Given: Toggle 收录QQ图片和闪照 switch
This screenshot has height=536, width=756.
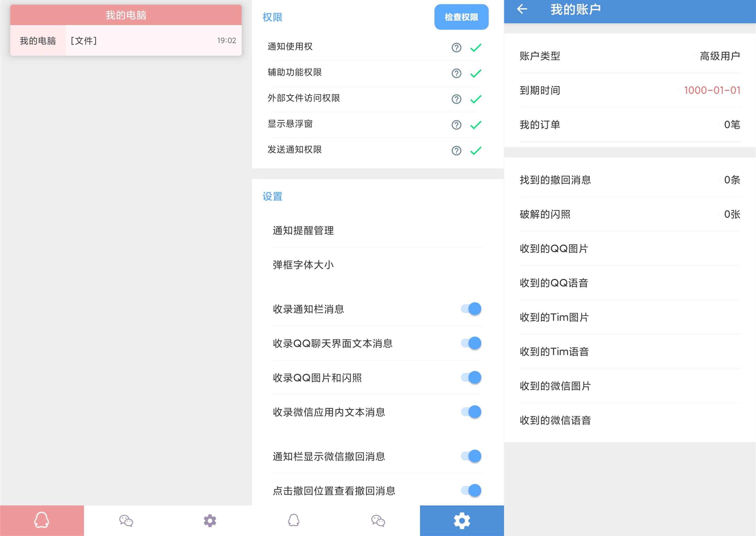Looking at the screenshot, I should 471,377.
